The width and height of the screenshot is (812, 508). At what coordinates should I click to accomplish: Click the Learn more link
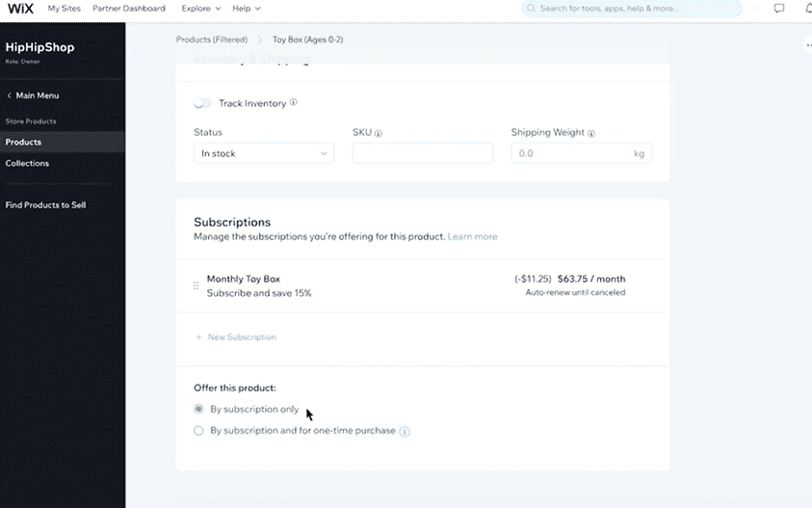click(x=472, y=237)
